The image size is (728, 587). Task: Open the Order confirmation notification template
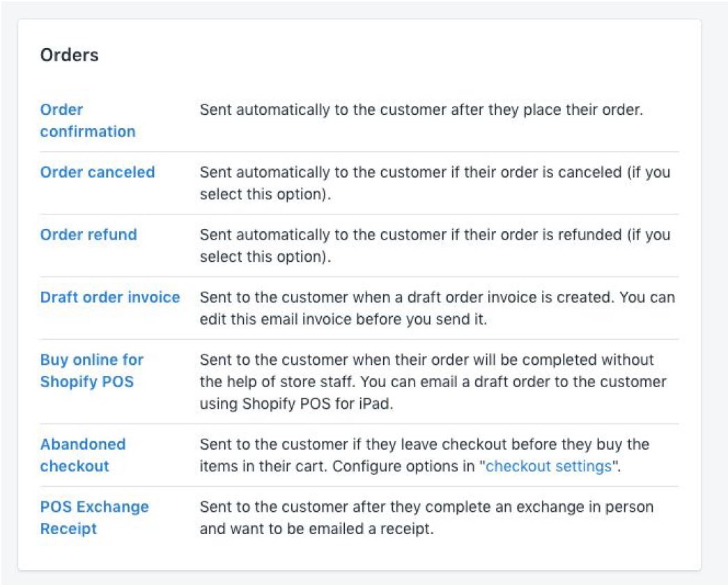pyautogui.click(x=87, y=120)
